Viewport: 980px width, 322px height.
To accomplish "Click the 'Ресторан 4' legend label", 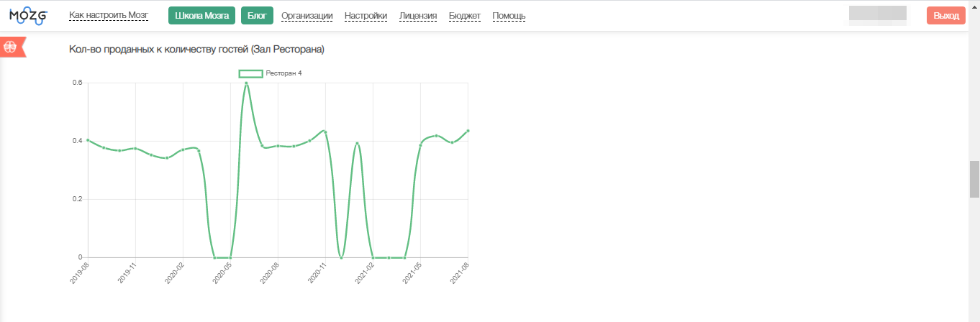I will coord(283,73).
